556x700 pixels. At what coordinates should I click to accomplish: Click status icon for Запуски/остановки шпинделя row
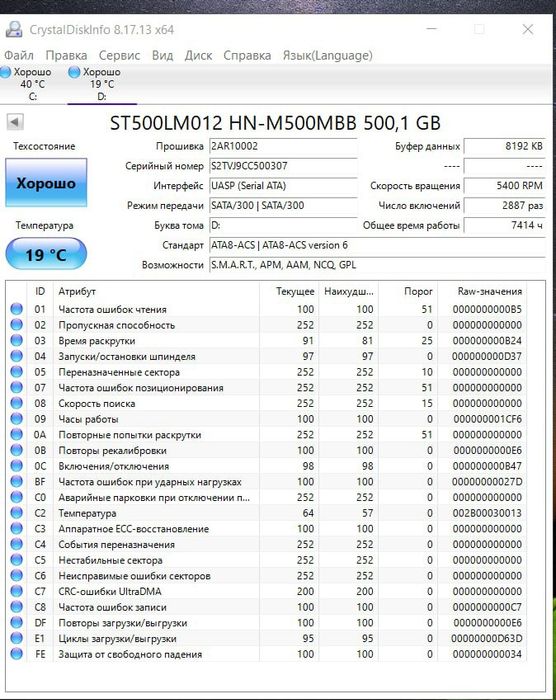[x=17, y=356]
